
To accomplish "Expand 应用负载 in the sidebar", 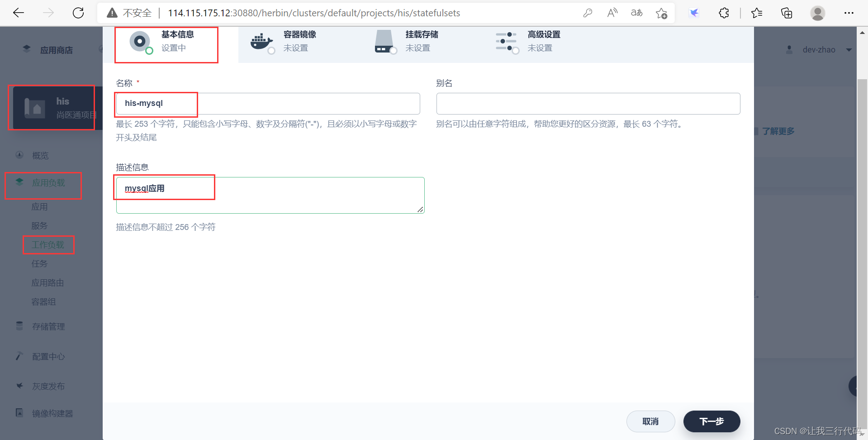I will 48,183.
